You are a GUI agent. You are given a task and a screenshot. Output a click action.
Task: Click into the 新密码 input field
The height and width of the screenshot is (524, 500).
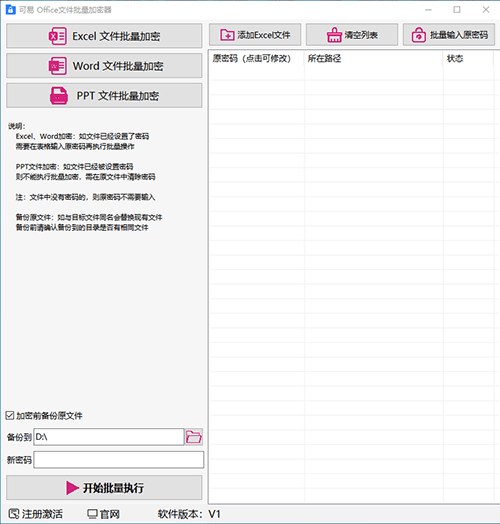pyautogui.click(x=119, y=460)
